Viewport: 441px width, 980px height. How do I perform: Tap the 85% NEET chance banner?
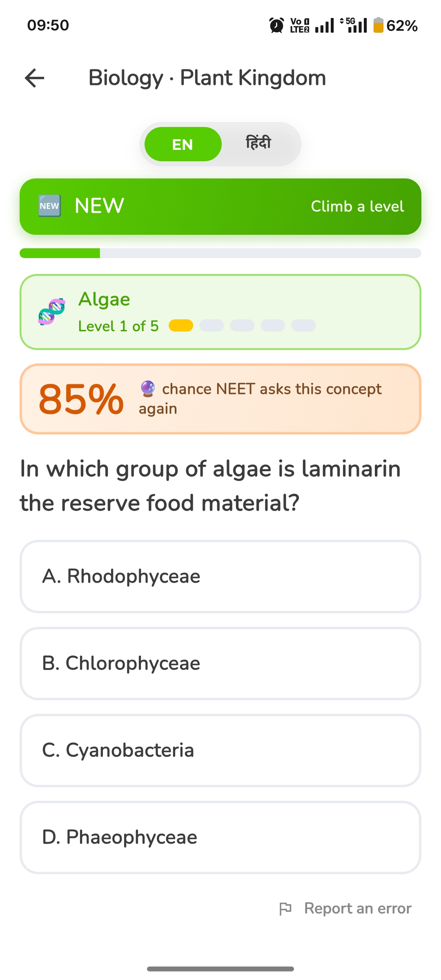point(220,399)
